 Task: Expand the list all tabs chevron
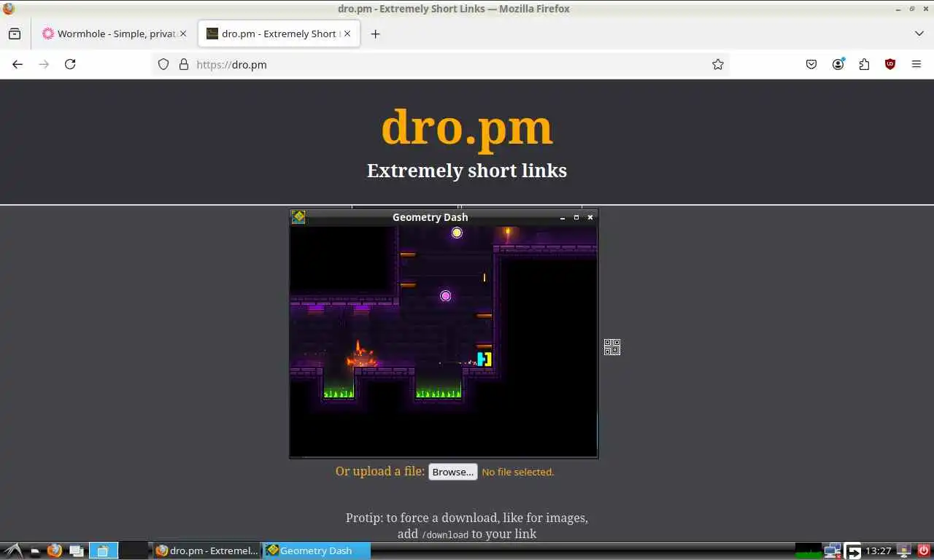click(919, 34)
